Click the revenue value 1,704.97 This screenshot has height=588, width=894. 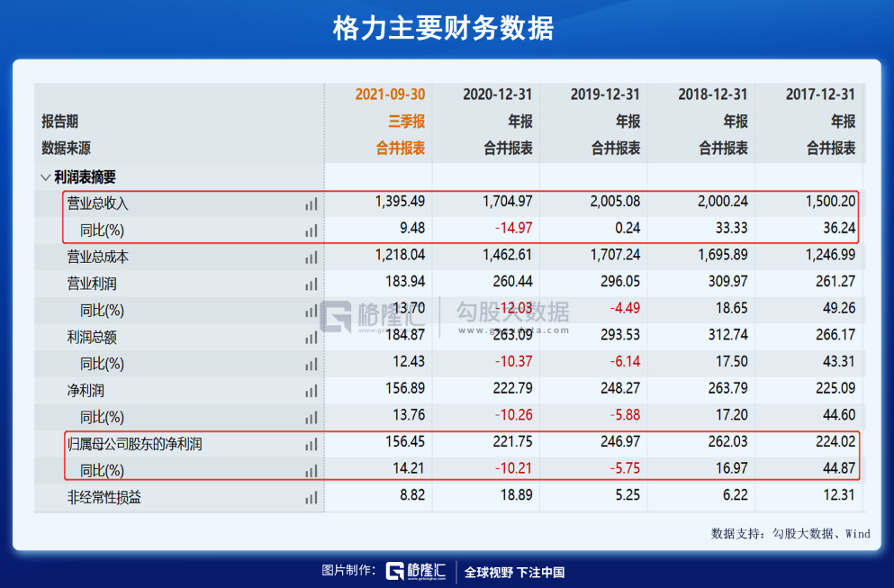(508, 202)
